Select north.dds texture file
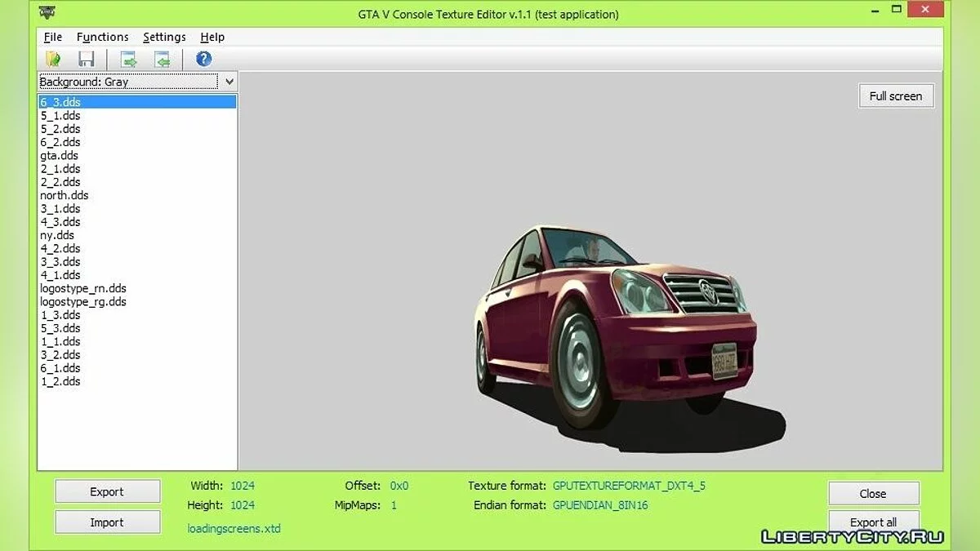The image size is (980, 551). click(65, 195)
